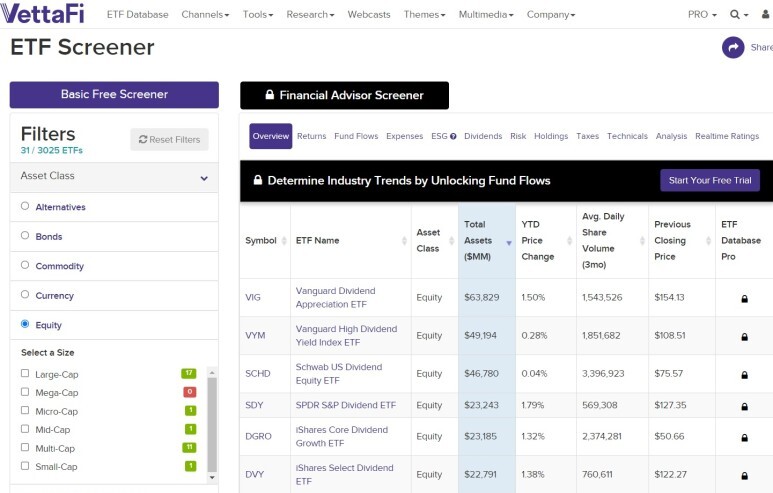Collapse the Asset Class filter chevron
The height and width of the screenshot is (493, 773).
click(x=204, y=178)
